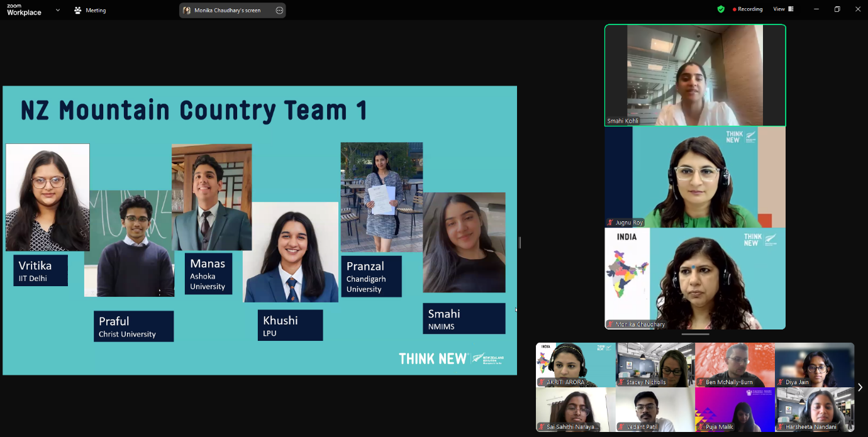Select Harsheeta Nandani's gallery video
Viewport: 868px width, 437px height.
pyautogui.click(x=815, y=409)
